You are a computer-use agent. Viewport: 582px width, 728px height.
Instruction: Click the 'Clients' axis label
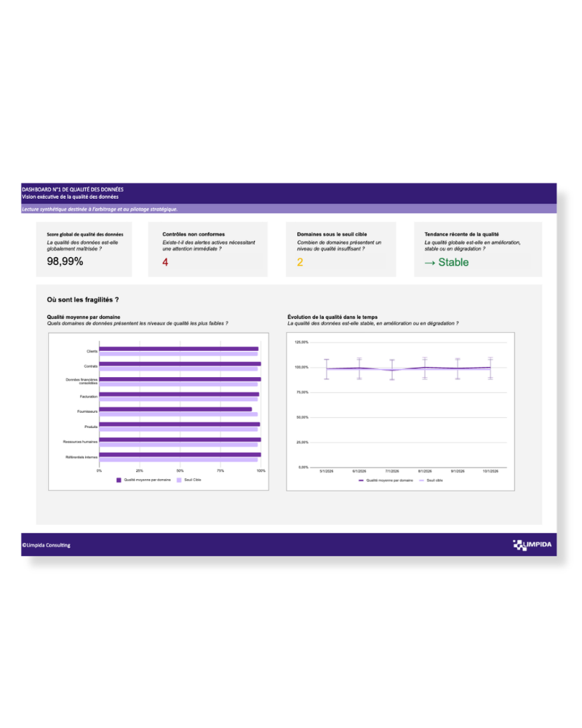[92, 352]
